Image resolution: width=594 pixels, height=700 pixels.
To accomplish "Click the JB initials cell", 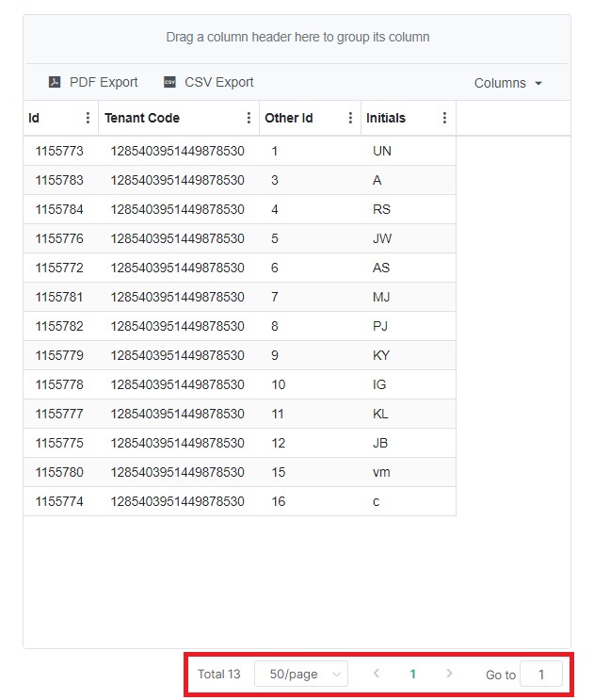I will 408,443.
